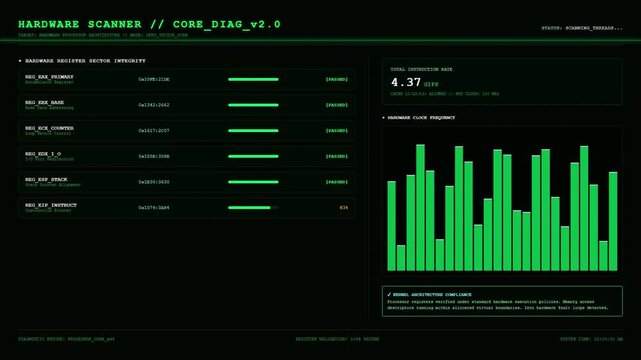Click the hex address in REG_EDX_I_O row
Viewport: 641px width, 360px height.
pos(154,156)
